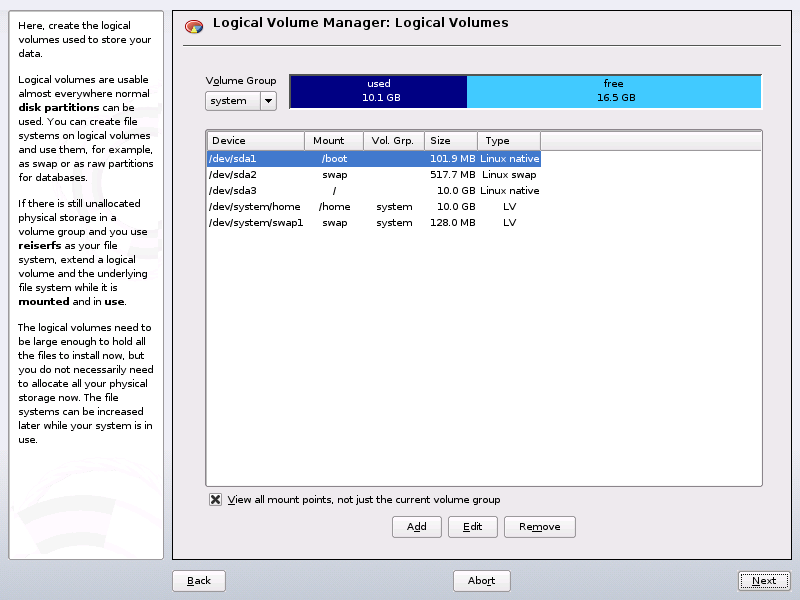Click the Edit button

(472, 527)
